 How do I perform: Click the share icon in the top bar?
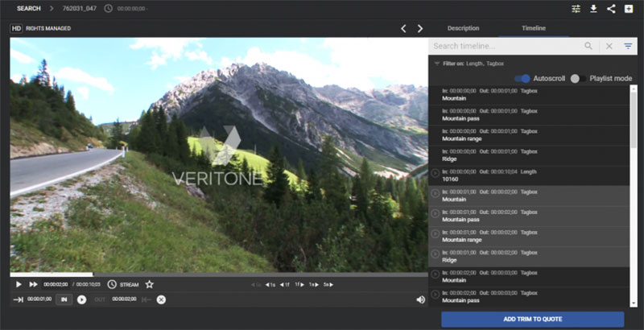coord(611,9)
